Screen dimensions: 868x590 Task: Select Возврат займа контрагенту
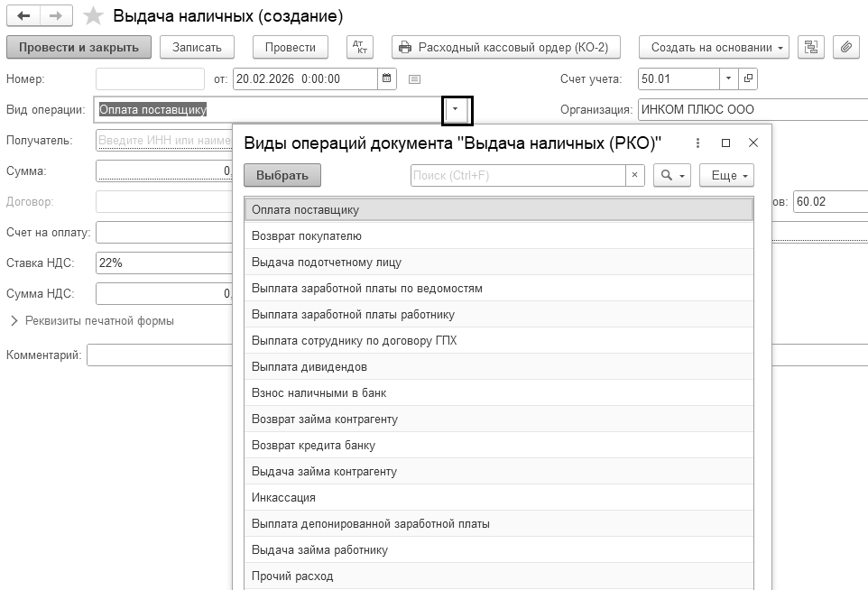499,419
